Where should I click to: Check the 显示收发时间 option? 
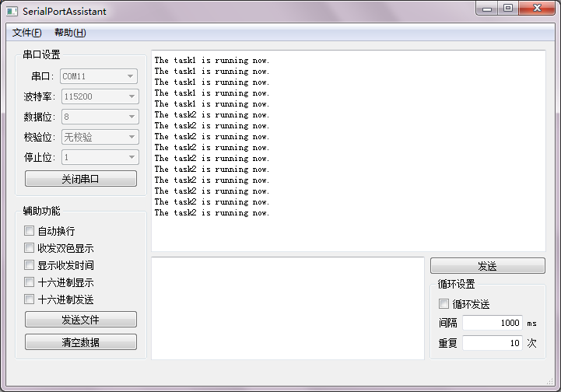click(x=30, y=265)
